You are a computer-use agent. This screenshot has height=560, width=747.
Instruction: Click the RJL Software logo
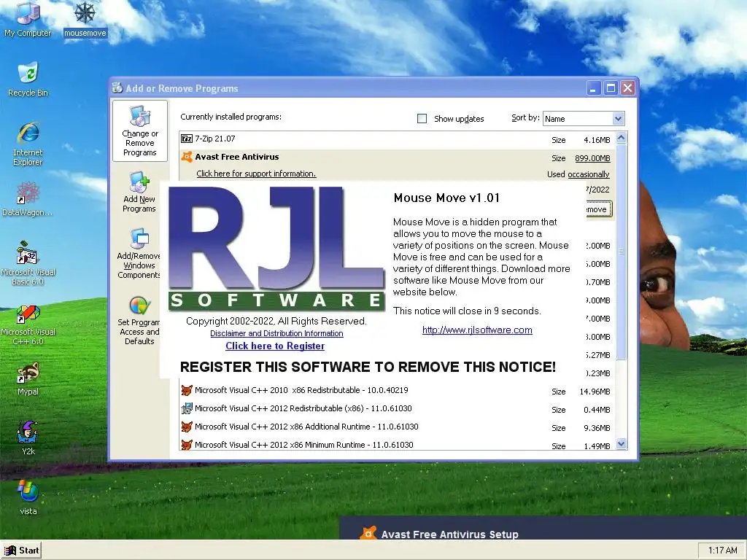coord(276,249)
